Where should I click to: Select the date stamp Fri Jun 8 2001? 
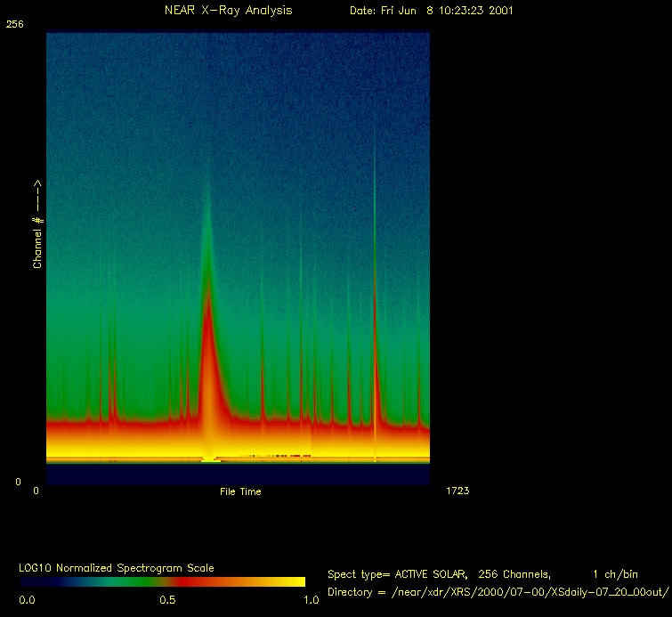pos(431,11)
